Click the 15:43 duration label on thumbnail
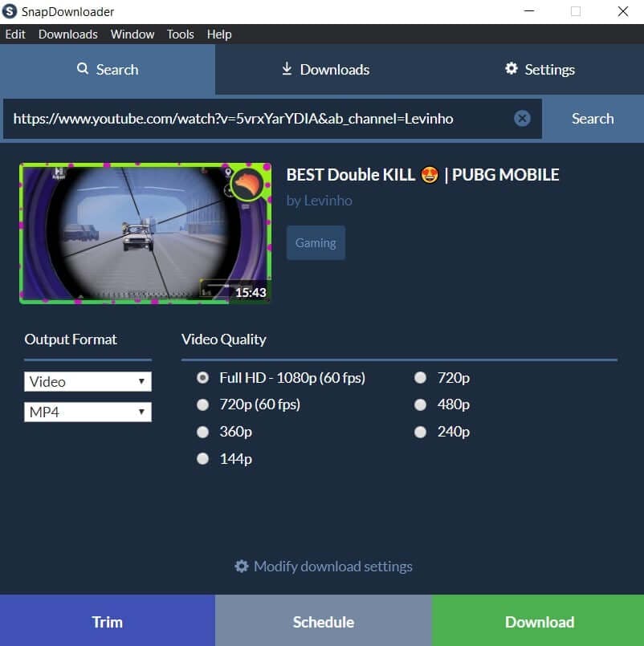Viewport: 644px width, 646px height. (x=251, y=293)
